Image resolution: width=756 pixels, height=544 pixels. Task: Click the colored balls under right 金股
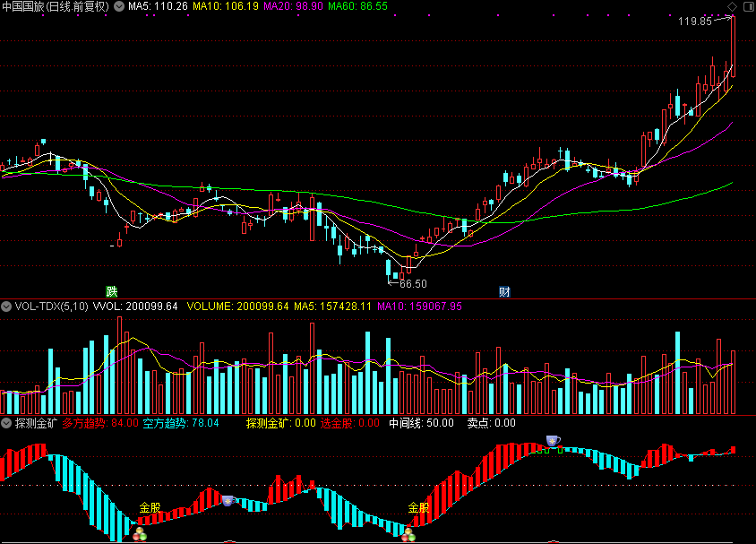tap(408, 534)
